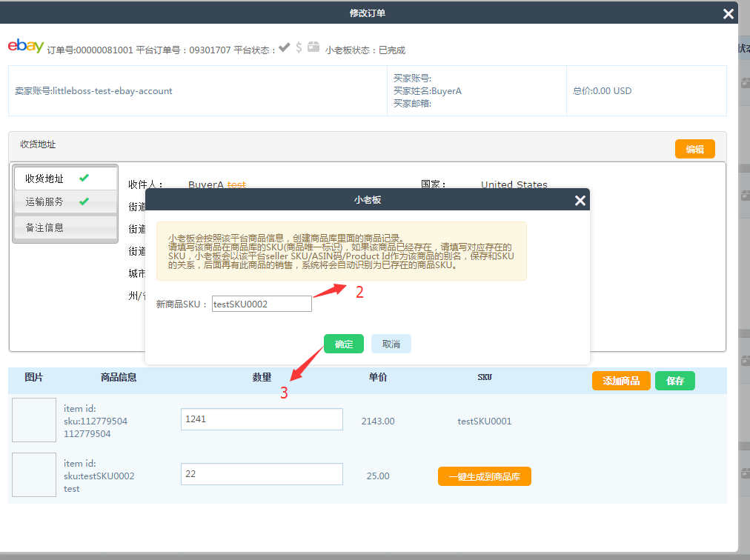Click the checkmark platform status icon
This screenshot has width=750, height=560.
tap(285, 47)
